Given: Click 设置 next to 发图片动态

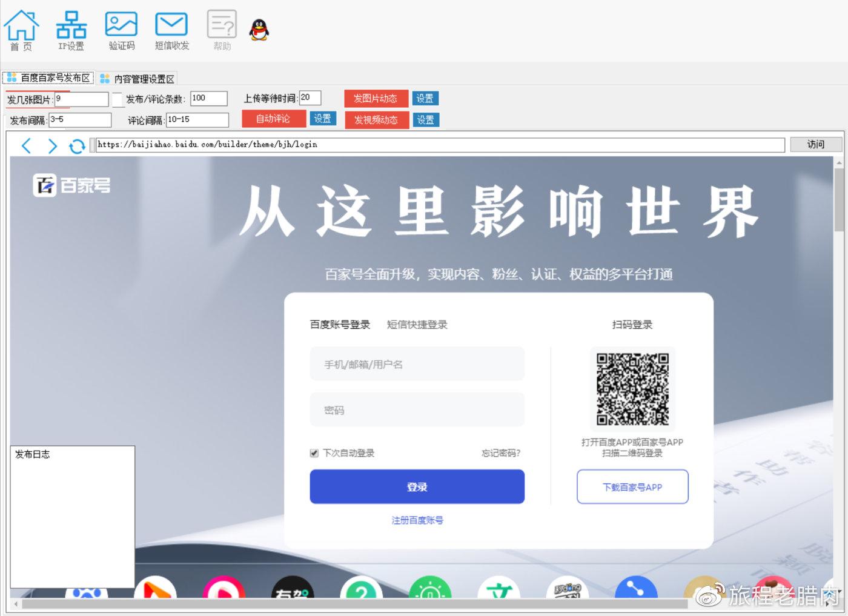Looking at the screenshot, I should pyautogui.click(x=425, y=98).
